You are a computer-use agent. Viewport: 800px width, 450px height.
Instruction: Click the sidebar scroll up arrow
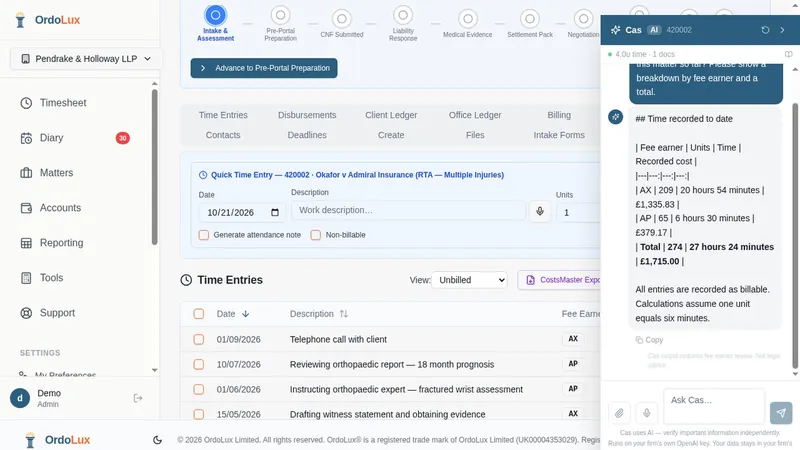[x=155, y=84]
